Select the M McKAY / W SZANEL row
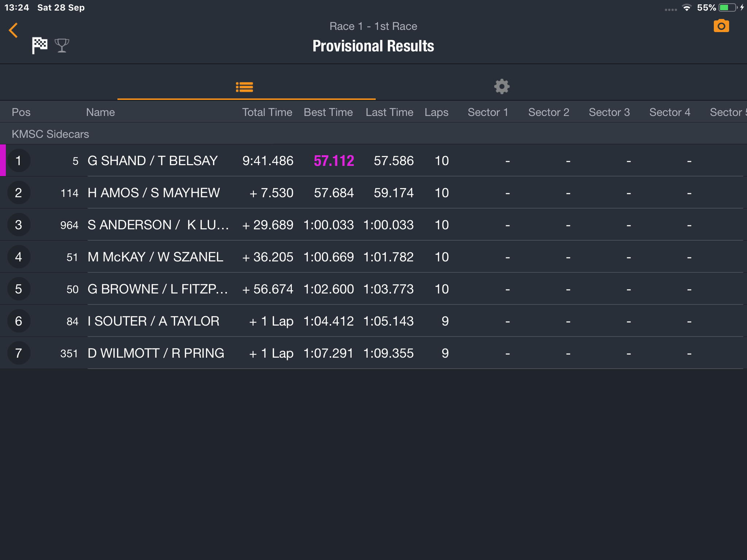The height and width of the screenshot is (560, 747). click(x=373, y=257)
